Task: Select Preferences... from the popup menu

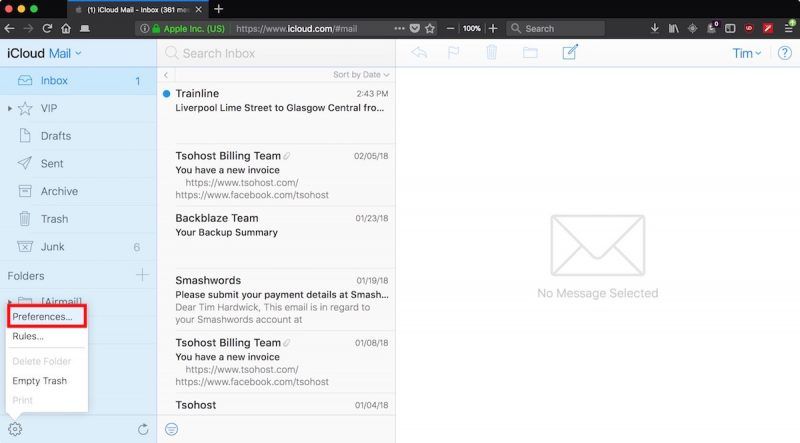Action: 42,317
